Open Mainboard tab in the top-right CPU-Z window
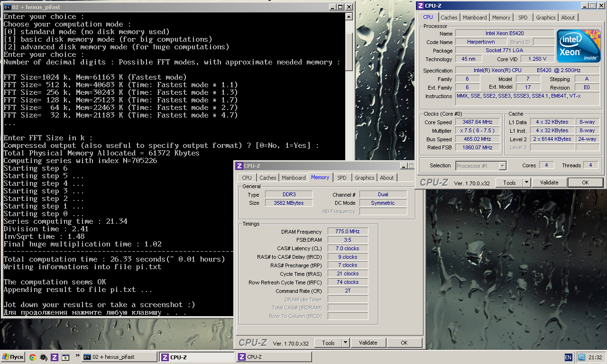The height and width of the screenshot is (364, 607). (475, 18)
